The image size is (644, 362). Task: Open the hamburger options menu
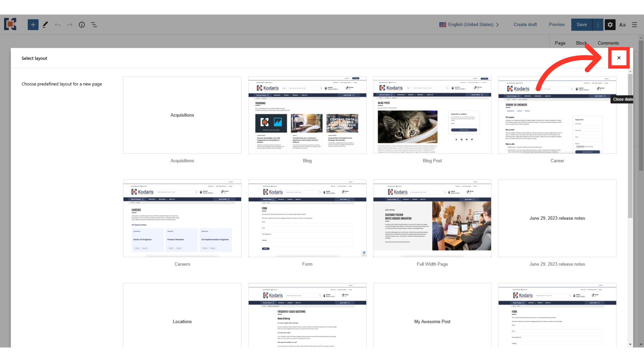[634, 25]
